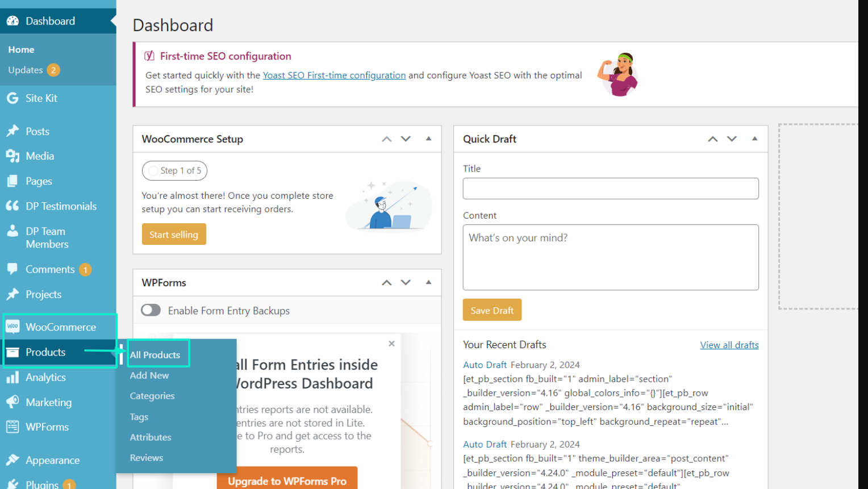Click the Plugins plug icon
Image resolution: width=868 pixels, height=489 pixels.
[x=12, y=484]
